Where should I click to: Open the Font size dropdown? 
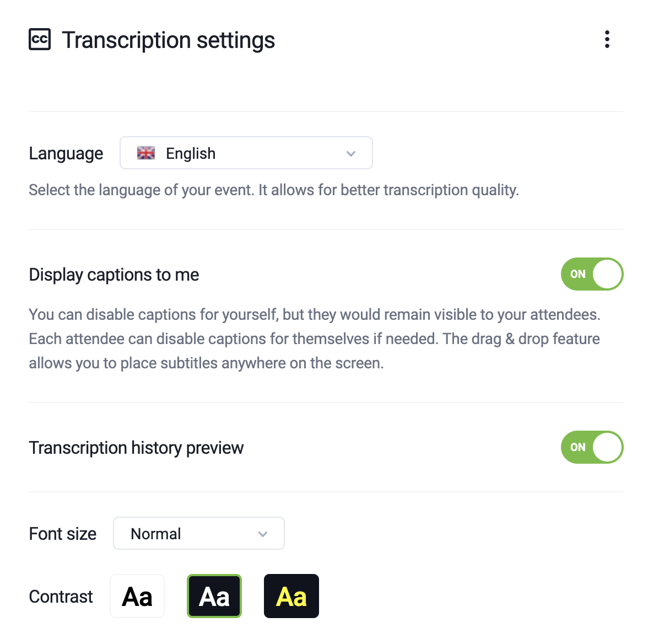[x=198, y=533]
